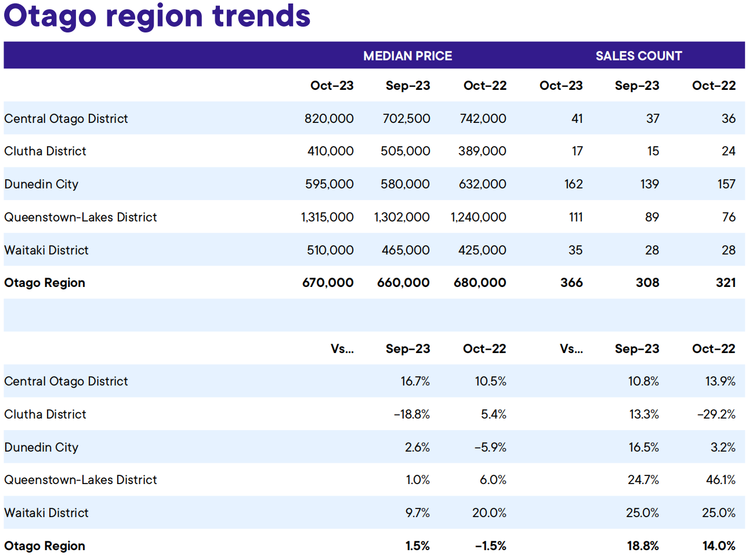Click Otago Region sales count 308

[647, 282]
